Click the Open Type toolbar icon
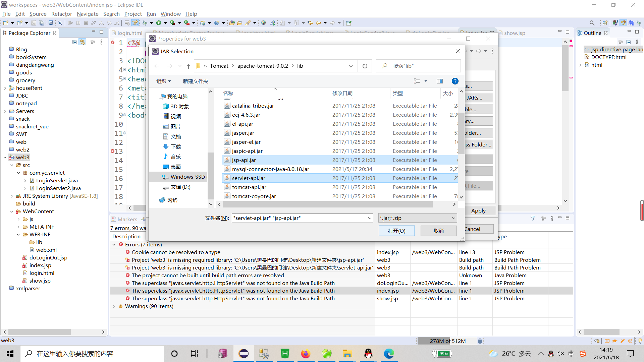This screenshot has width=644, height=362. coord(232,23)
